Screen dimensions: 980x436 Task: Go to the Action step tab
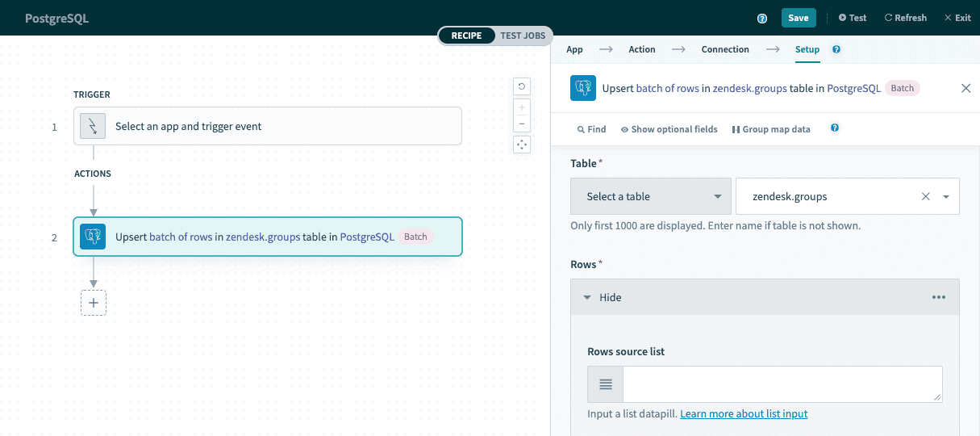(641, 49)
